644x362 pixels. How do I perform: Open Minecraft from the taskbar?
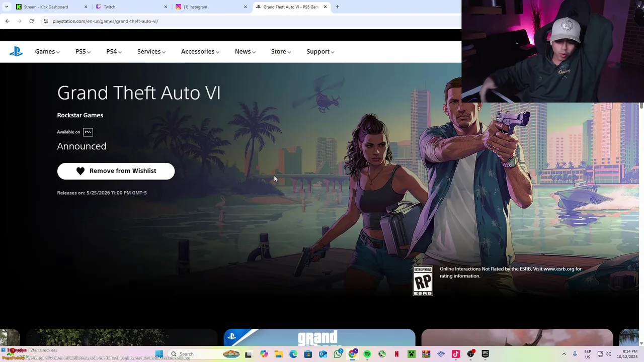click(411, 354)
